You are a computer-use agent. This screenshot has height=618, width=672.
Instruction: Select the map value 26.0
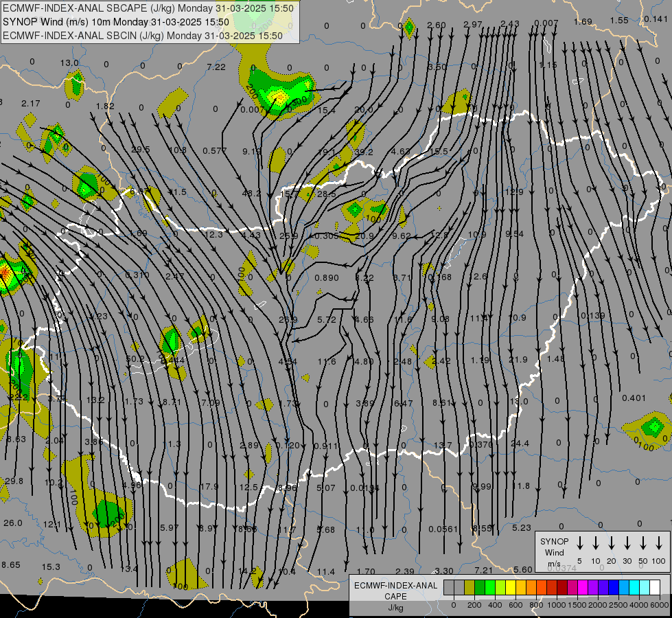coord(13,523)
